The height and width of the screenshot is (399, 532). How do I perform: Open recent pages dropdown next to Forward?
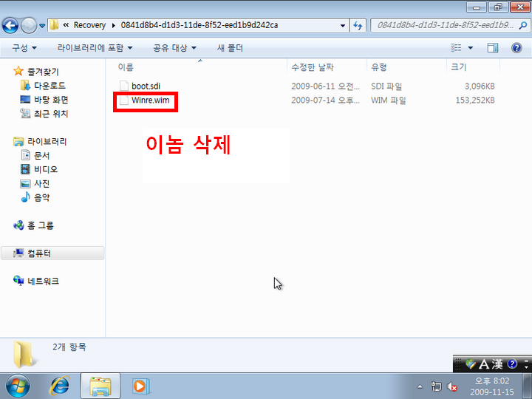click(x=42, y=25)
